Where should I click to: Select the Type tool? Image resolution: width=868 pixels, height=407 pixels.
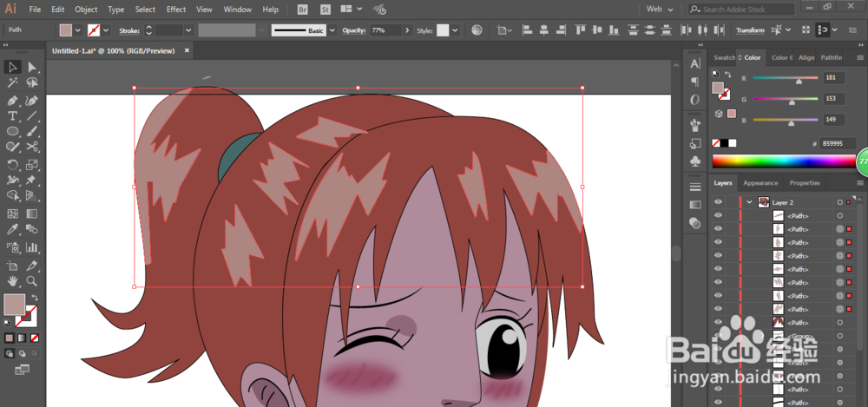point(12,116)
